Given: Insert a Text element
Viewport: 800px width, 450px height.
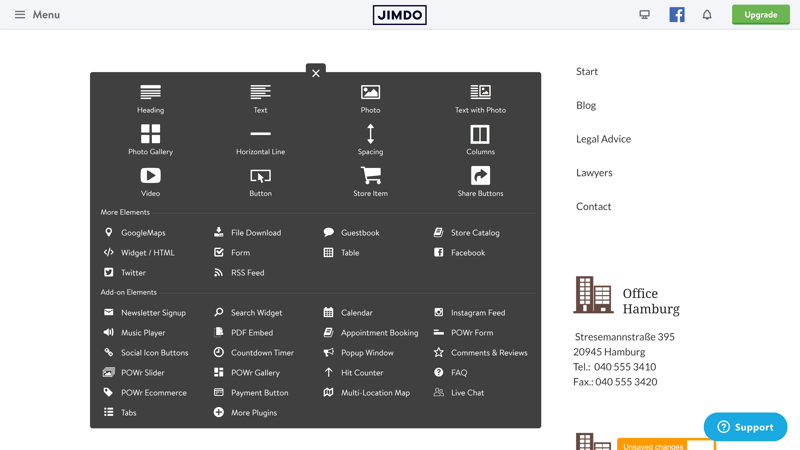Looking at the screenshot, I should [260, 99].
